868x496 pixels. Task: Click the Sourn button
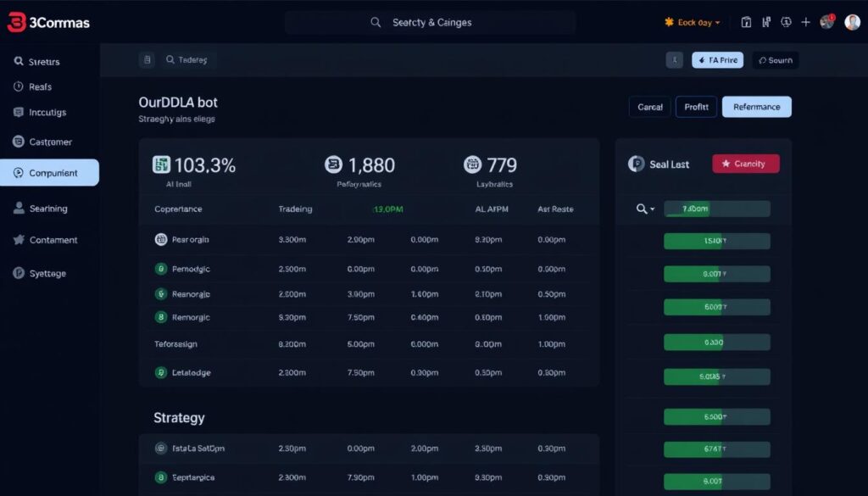click(775, 60)
